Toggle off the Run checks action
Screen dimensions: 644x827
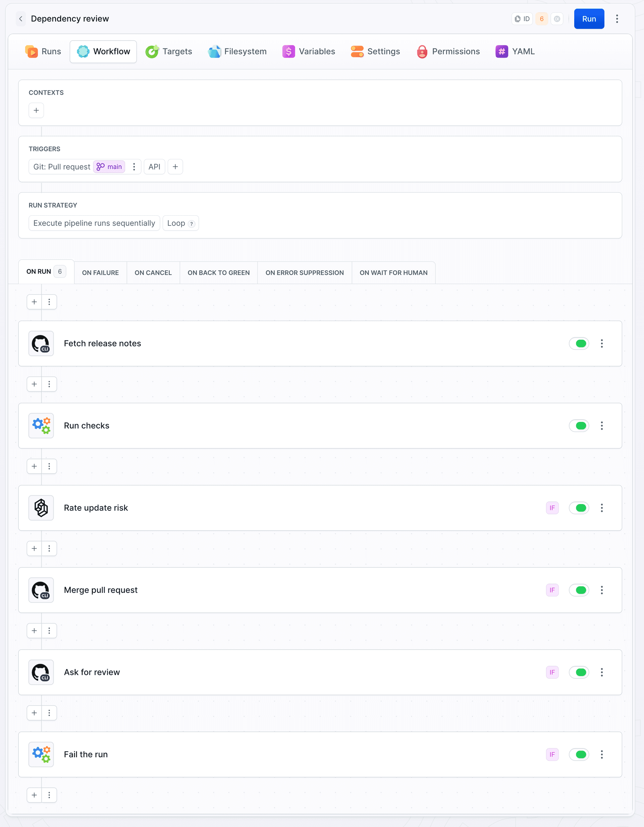579,426
